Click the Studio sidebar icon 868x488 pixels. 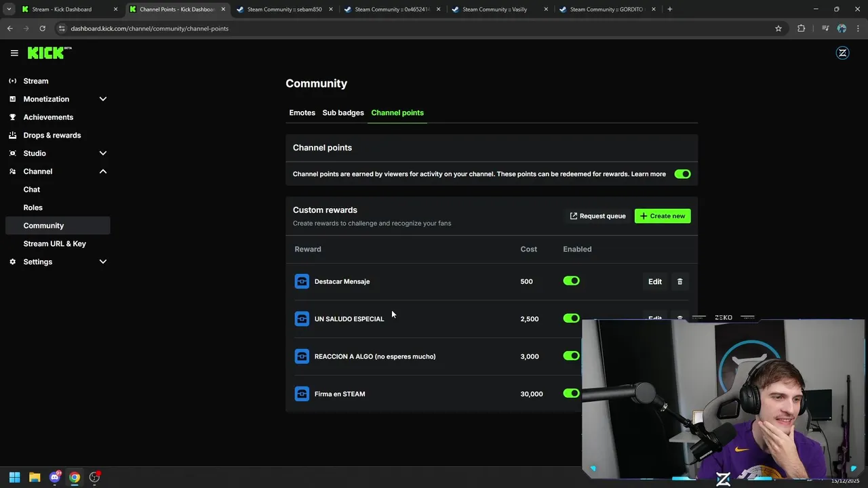point(12,153)
